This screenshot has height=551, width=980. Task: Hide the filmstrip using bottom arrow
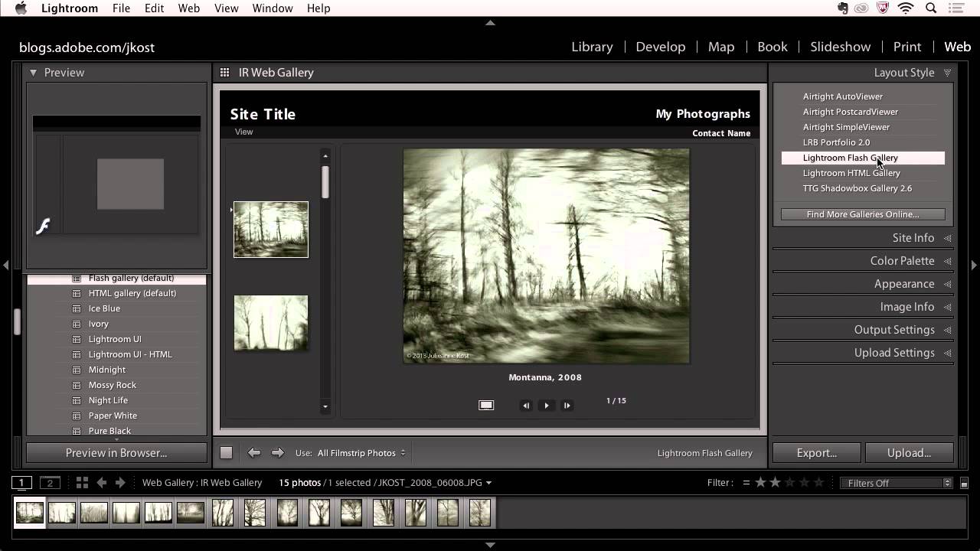pyautogui.click(x=490, y=545)
